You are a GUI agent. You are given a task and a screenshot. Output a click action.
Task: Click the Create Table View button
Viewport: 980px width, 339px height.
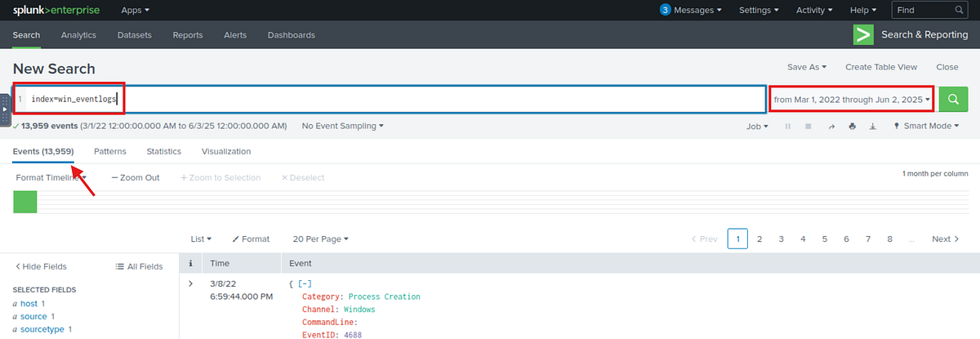(880, 67)
